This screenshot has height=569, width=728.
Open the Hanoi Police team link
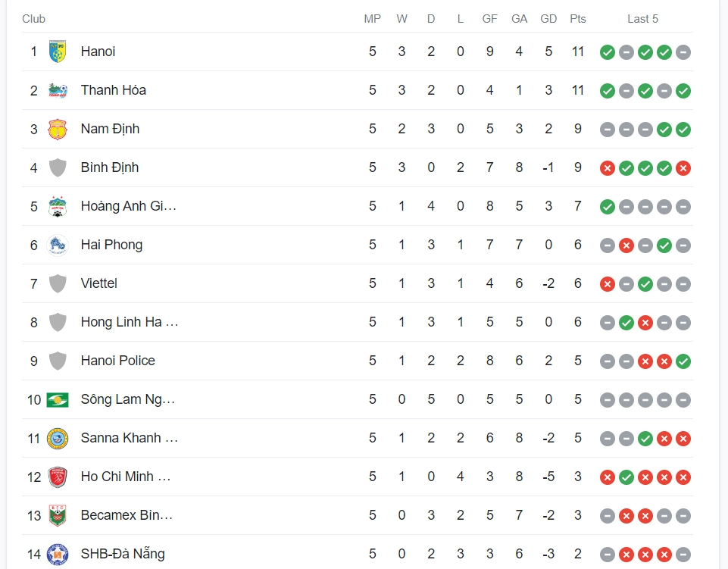117,361
